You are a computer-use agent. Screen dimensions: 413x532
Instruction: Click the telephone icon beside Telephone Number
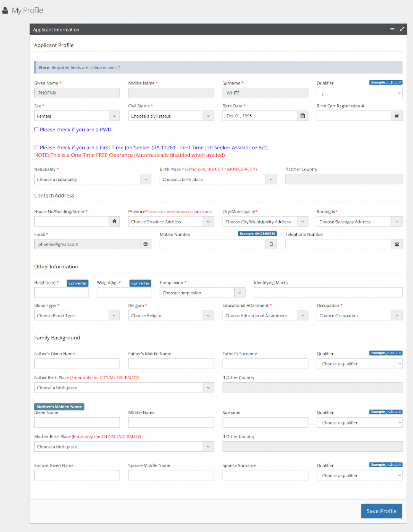tap(397, 245)
